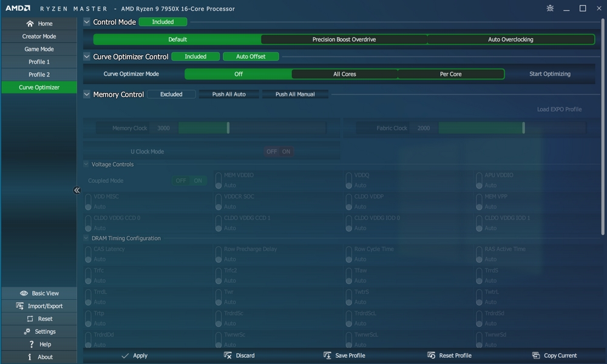This screenshot has width=607, height=364.
Task: Click the Fabric Clock value field 2000
Action: click(x=424, y=128)
